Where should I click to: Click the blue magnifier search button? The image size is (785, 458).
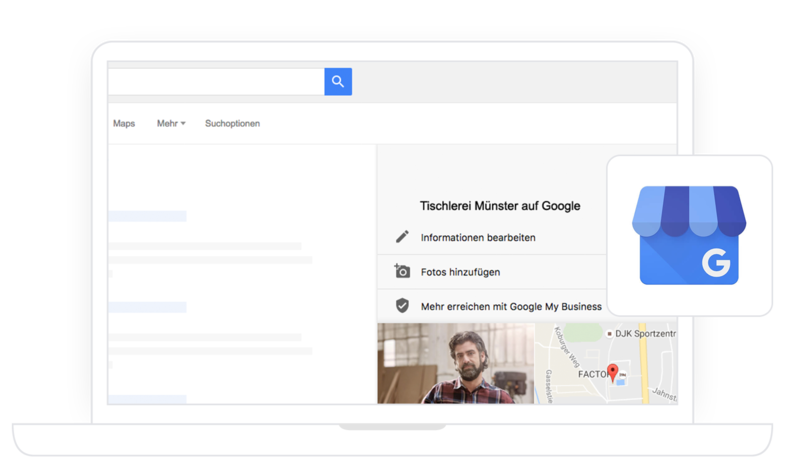(338, 82)
